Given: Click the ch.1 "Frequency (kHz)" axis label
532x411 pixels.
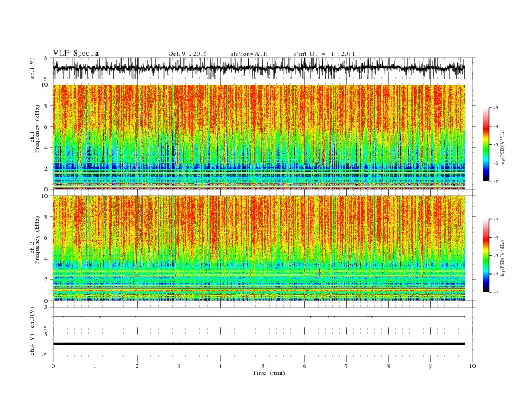Looking at the screenshot, I should click(38, 129).
